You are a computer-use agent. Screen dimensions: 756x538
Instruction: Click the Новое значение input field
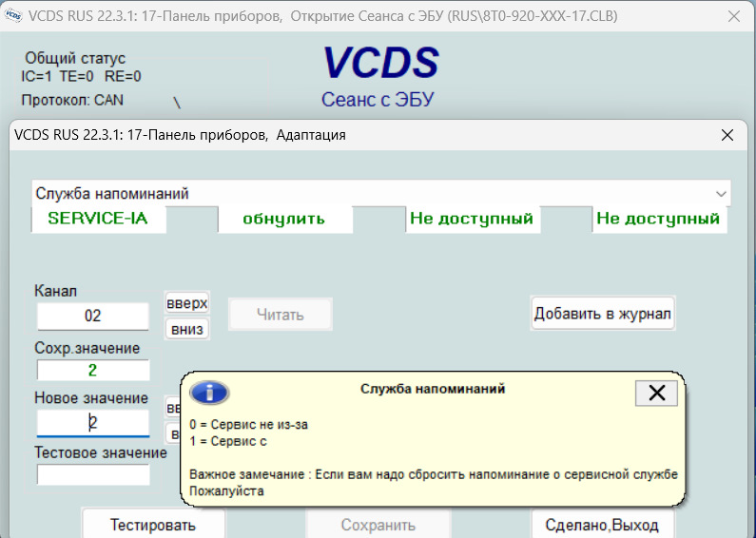pos(92,423)
